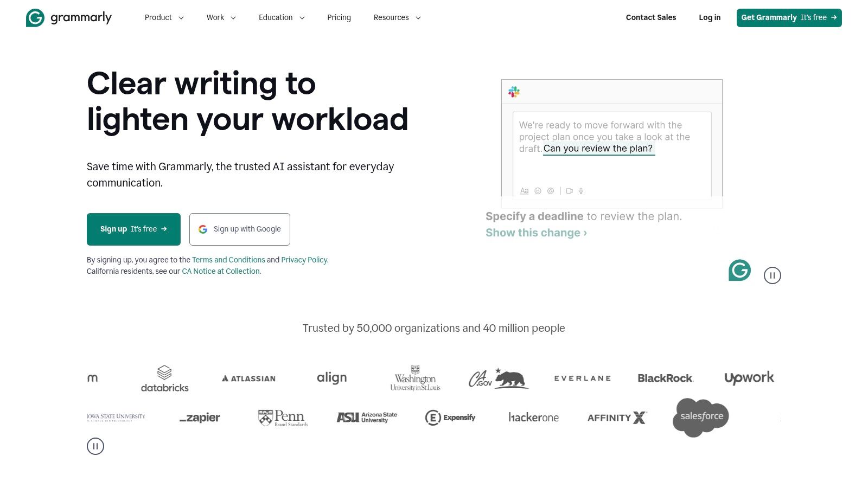The image size is (868, 488).
Task: Click 'Trusted by 50,000 organizations' text
Action: click(433, 328)
